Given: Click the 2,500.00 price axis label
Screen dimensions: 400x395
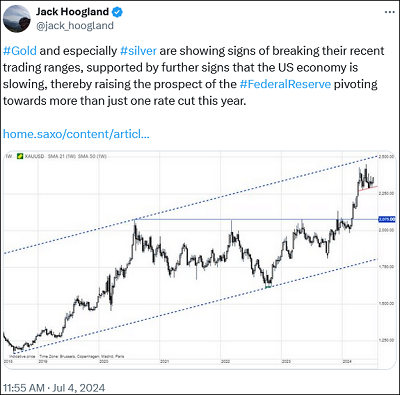Looking at the screenshot, I should coord(387,156).
